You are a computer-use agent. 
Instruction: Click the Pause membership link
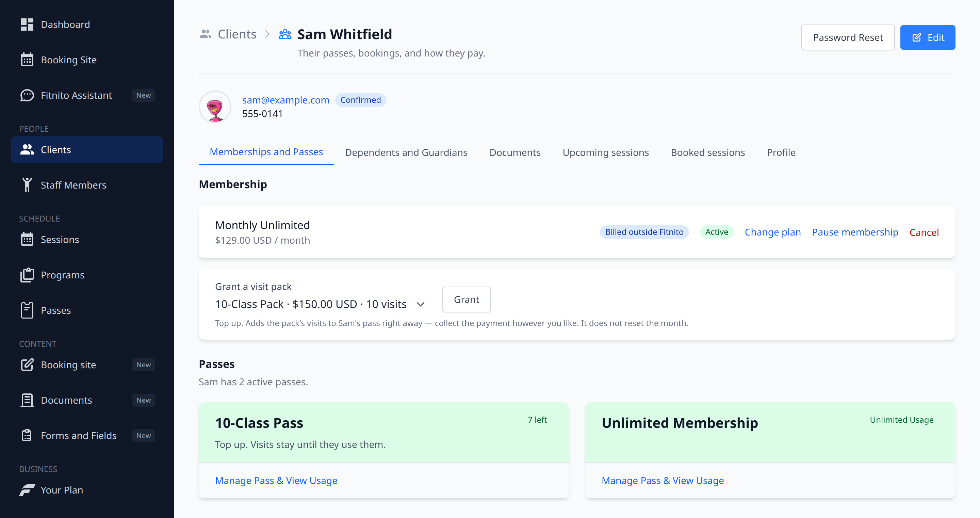[855, 232]
